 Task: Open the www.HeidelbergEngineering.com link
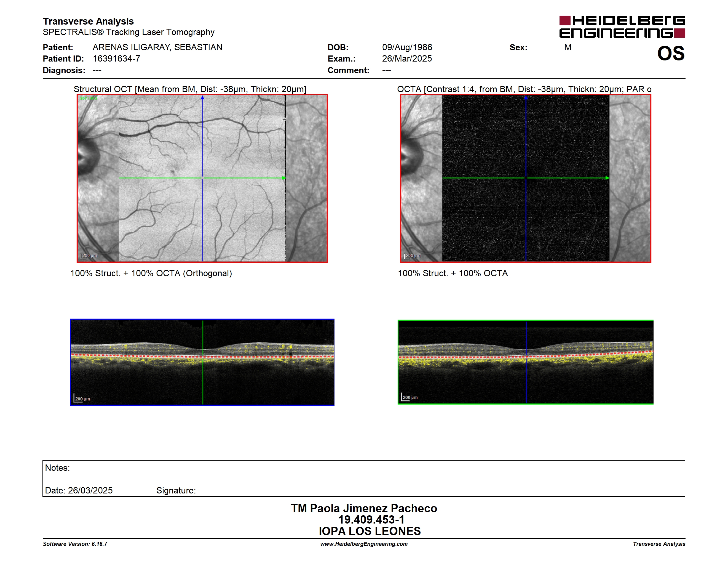point(364,544)
